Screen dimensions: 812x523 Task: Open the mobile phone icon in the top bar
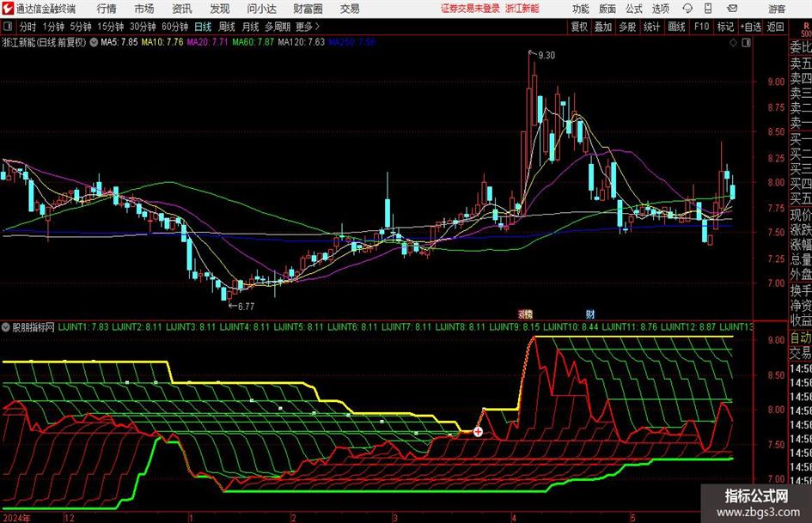[708, 9]
